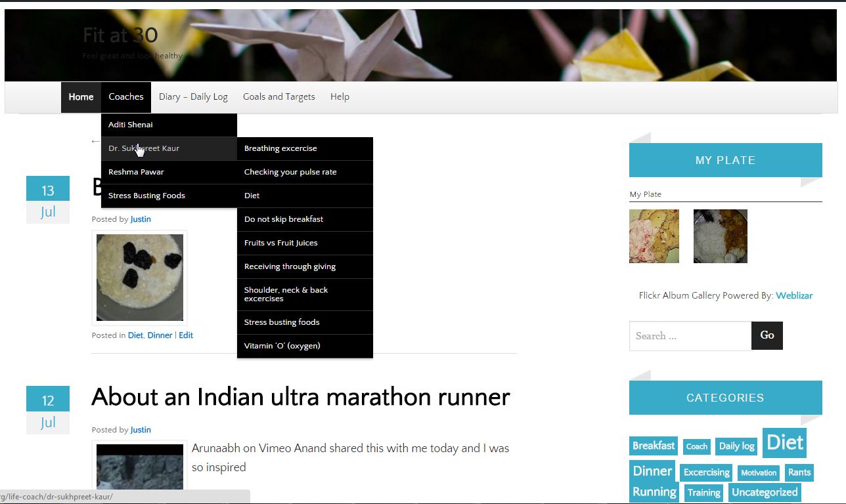Follow the Weblizar link
This screenshot has width=846, height=504.
(x=794, y=295)
